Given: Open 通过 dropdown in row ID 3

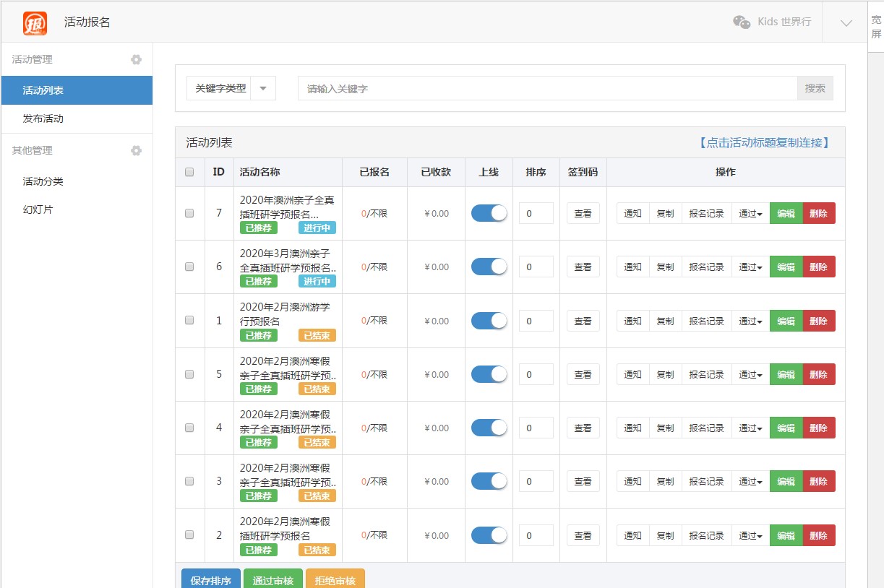Looking at the screenshot, I should pos(751,481).
